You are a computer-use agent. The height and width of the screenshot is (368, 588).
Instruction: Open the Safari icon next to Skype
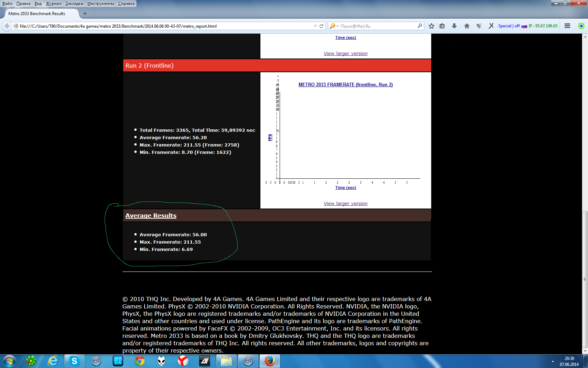(x=96, y=361)
